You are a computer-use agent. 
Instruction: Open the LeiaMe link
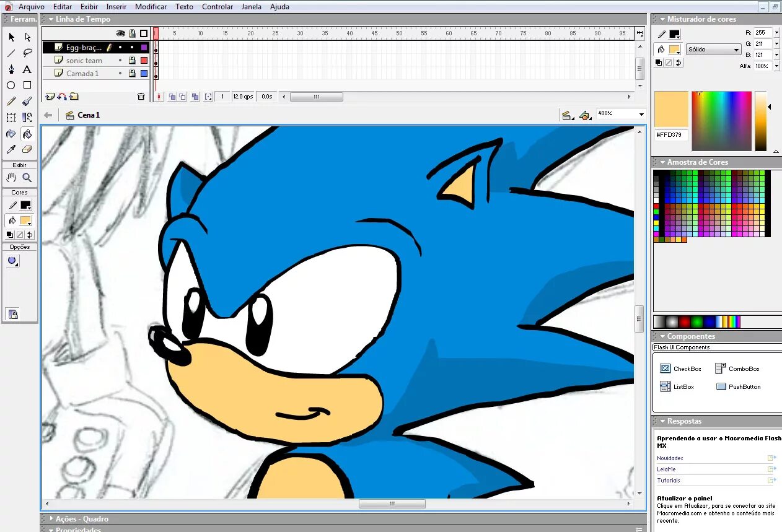[666, 469]
